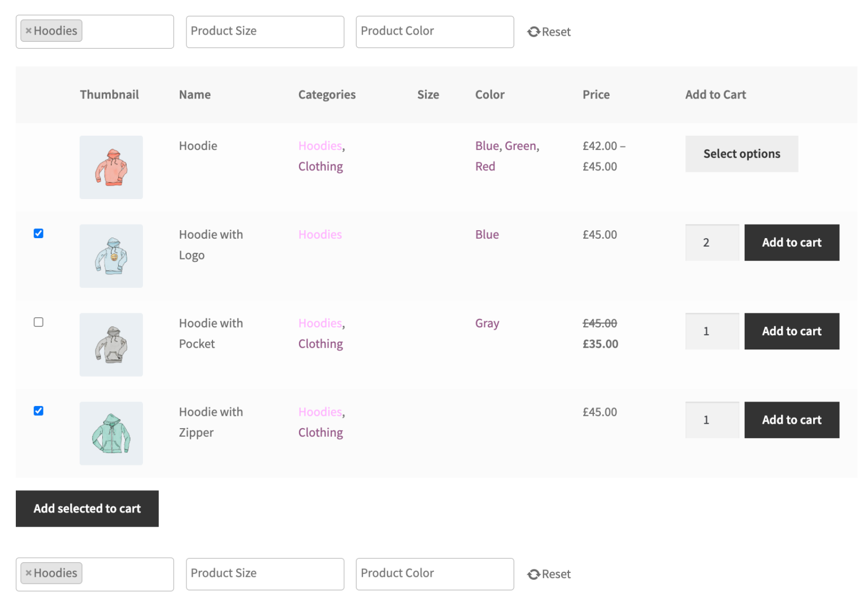Sort by the Price column header
Image resolution: width=868 pixels, height=604 pixels.
point(596,94)
